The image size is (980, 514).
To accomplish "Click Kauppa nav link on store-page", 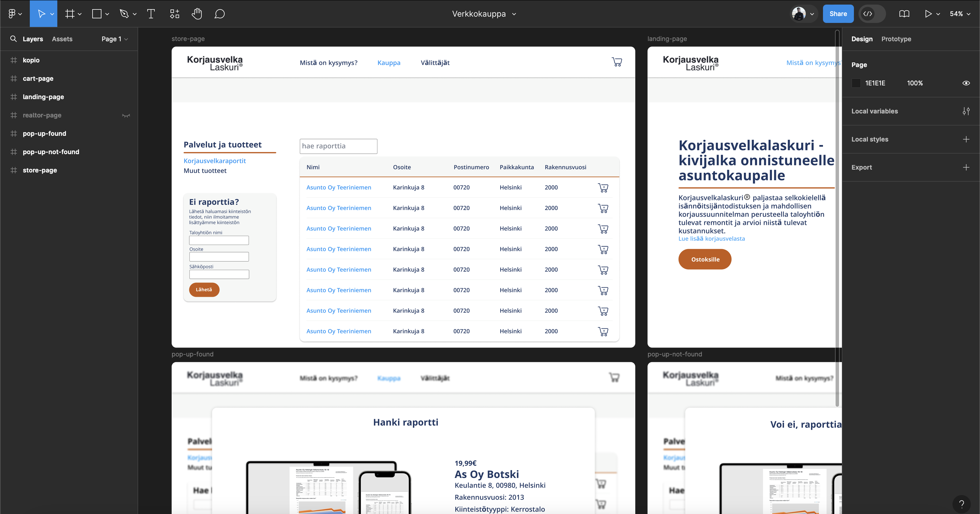I will click(x=389, y=63).
